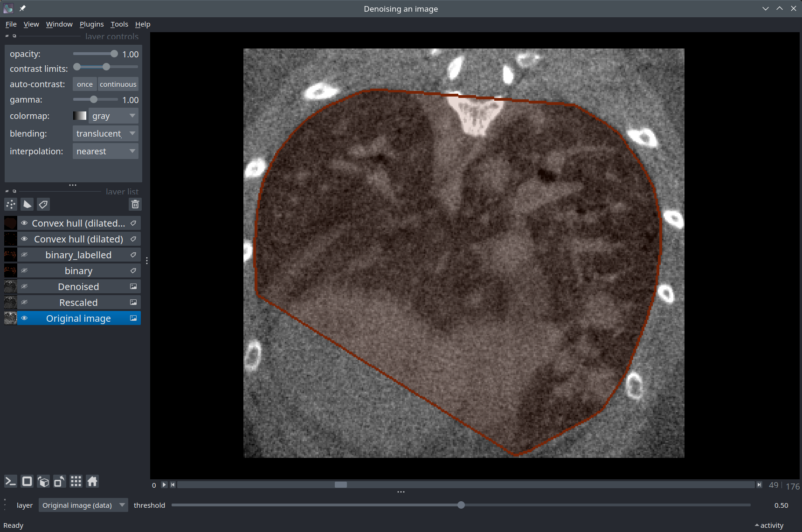Click the continuous auto-contrast button
This screenshot has width=802, height=532.
pos(118,84)
